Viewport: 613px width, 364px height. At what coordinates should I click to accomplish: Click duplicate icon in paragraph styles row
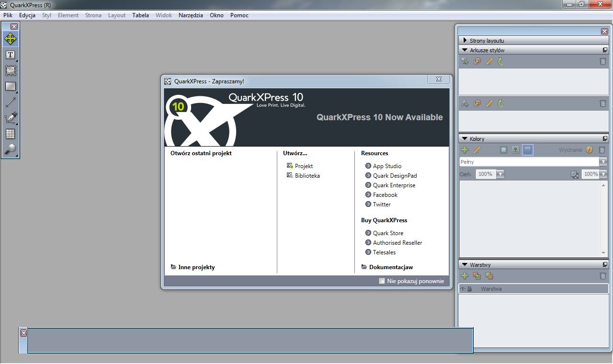[x=477, y=61]
